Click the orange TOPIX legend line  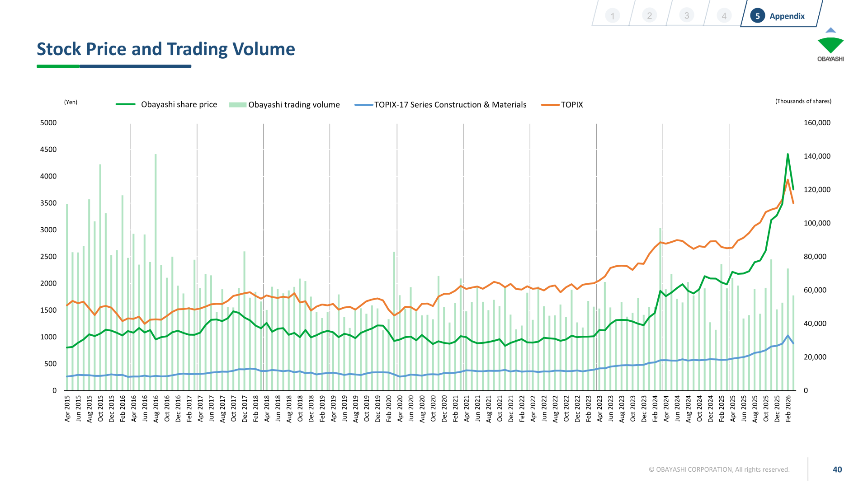(x=550, y=105)
